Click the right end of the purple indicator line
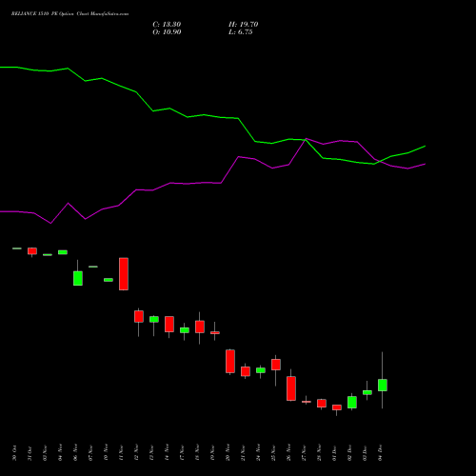Image resolution: width=476 pixels, height=476 pixels. click(425, 164)
